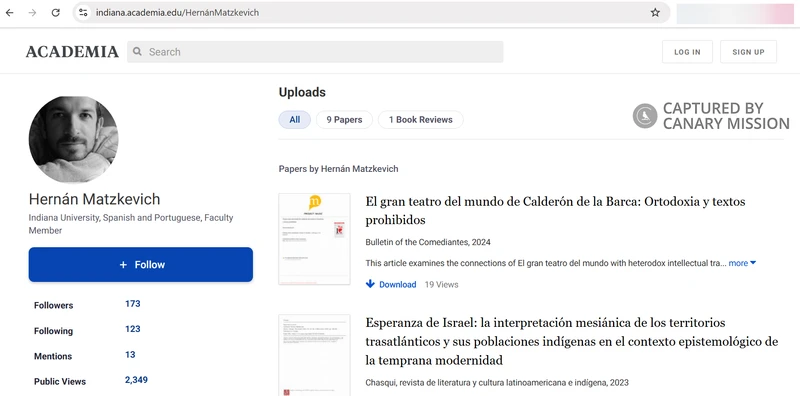Click the Hernán Matzkevich profile name

(94, 199)
